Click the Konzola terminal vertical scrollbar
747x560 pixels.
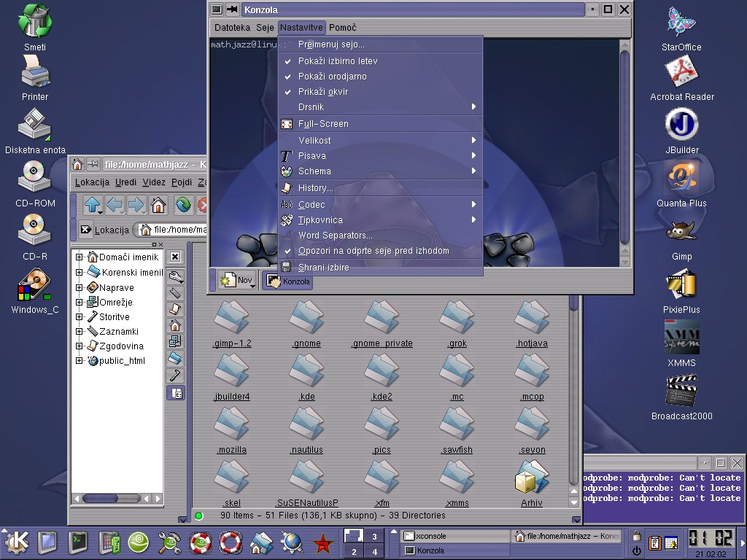624,153
